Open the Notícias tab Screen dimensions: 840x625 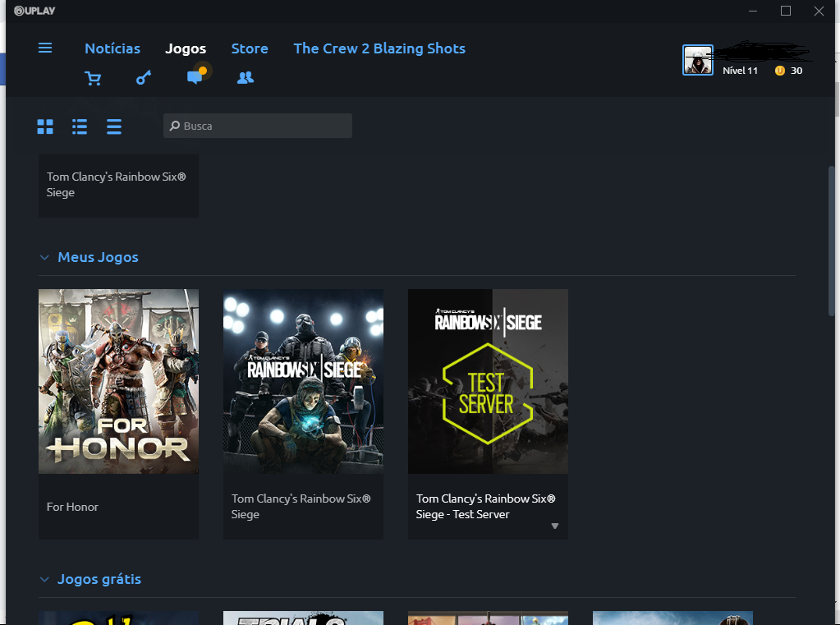tap(112, 48)
